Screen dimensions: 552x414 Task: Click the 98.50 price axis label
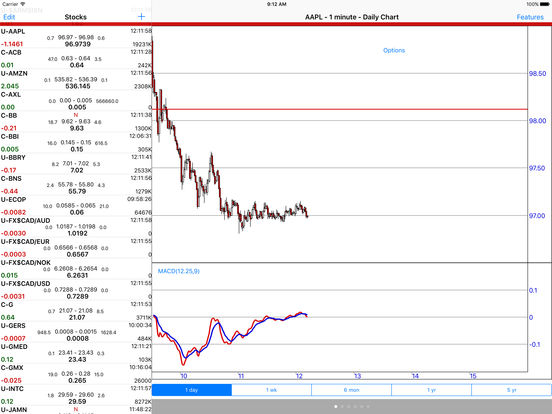pyautogui.click(x=538, y=74)
